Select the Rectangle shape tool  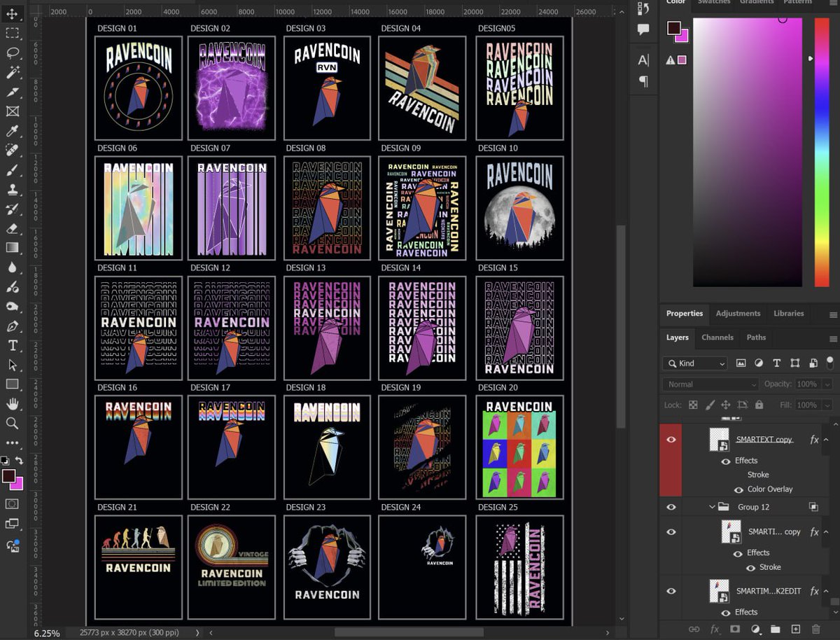click(x=13, y=384)
